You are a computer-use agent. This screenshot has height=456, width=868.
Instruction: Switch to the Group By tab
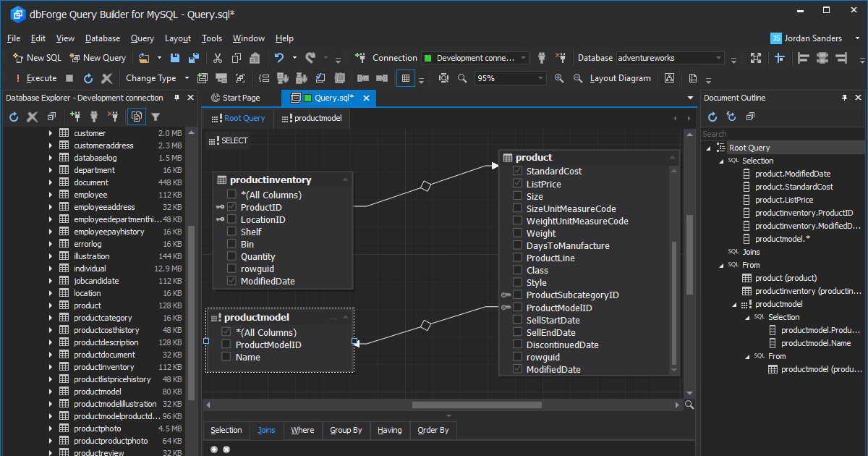click(346, 430)
